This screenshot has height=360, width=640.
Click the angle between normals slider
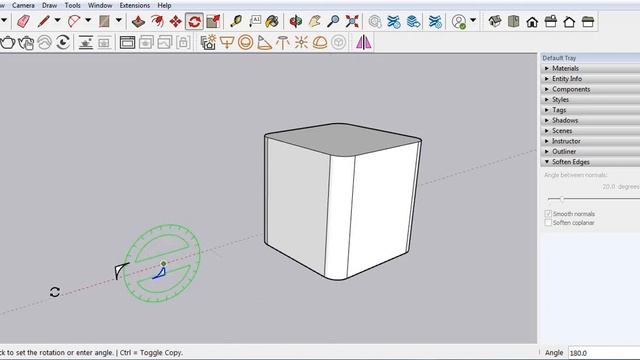593,199
